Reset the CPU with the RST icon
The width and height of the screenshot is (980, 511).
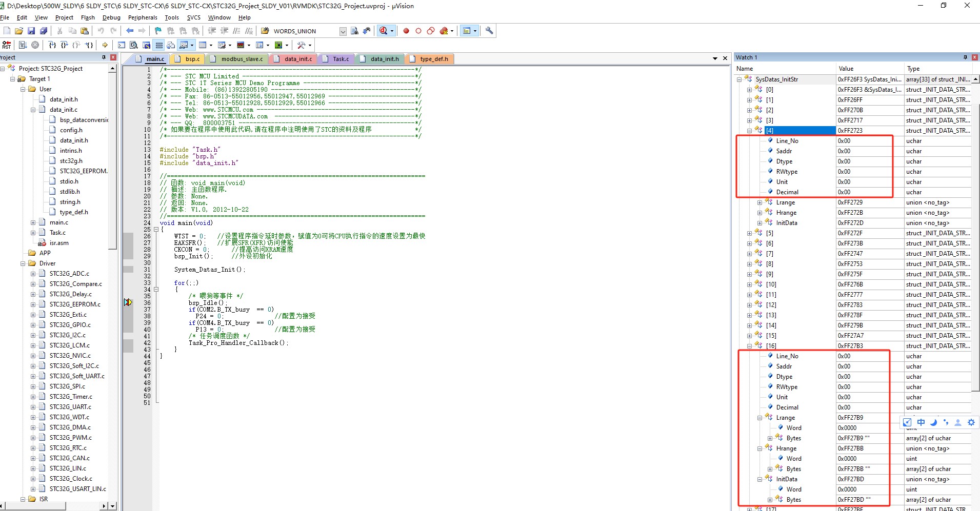(x=7, y=45)
